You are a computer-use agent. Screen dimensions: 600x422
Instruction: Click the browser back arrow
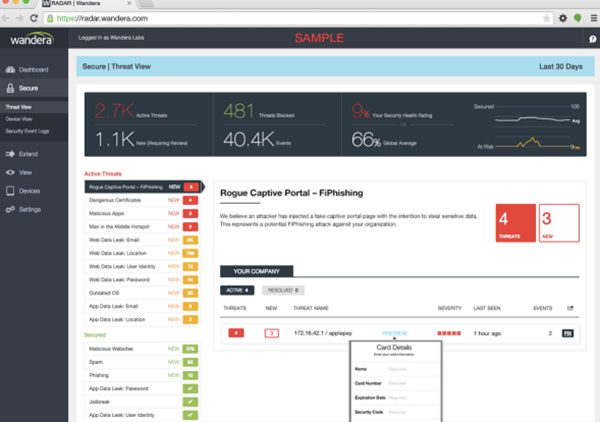coord(5,18)
